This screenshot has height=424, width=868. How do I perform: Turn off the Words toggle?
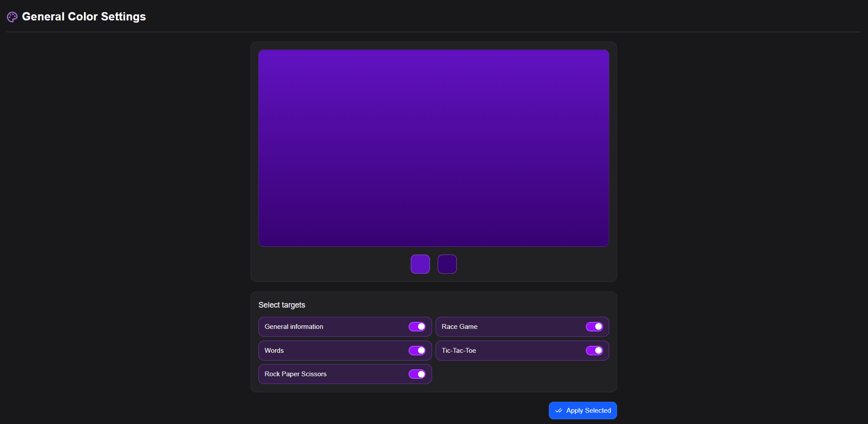[x=417, y=351]
